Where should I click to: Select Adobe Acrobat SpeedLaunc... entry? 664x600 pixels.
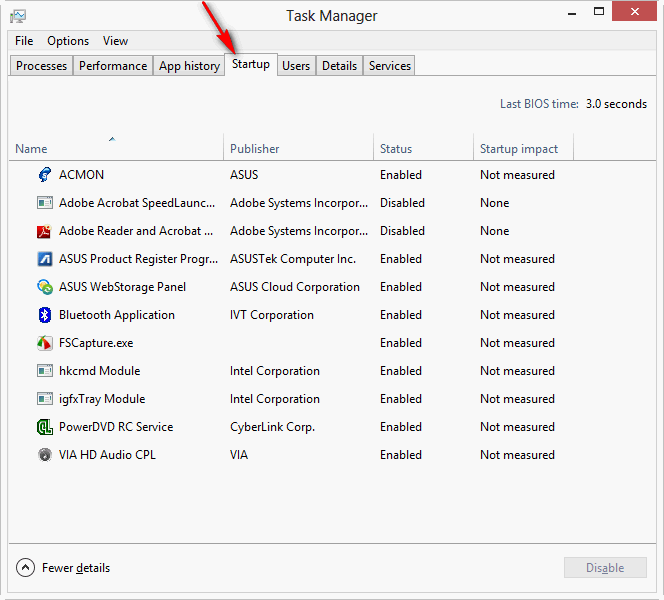click(137, 203)
